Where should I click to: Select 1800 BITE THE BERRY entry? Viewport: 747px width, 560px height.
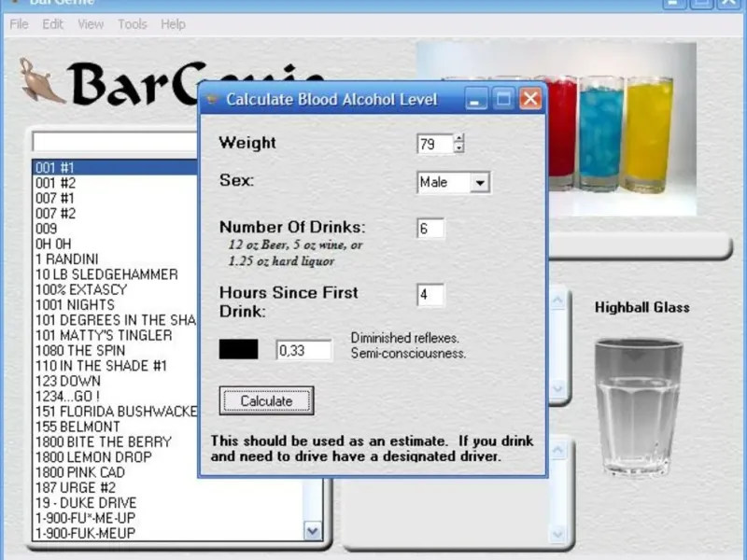115,441
